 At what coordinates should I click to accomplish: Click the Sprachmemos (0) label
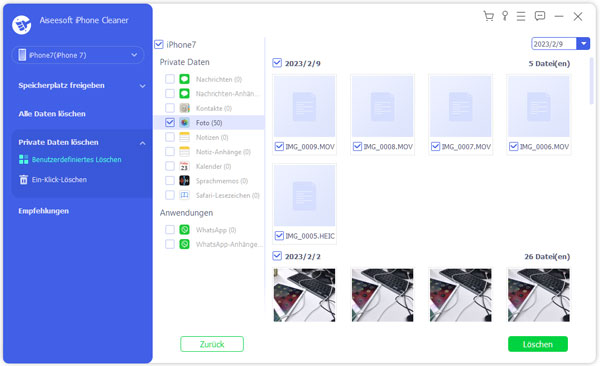tap(222, 181)
